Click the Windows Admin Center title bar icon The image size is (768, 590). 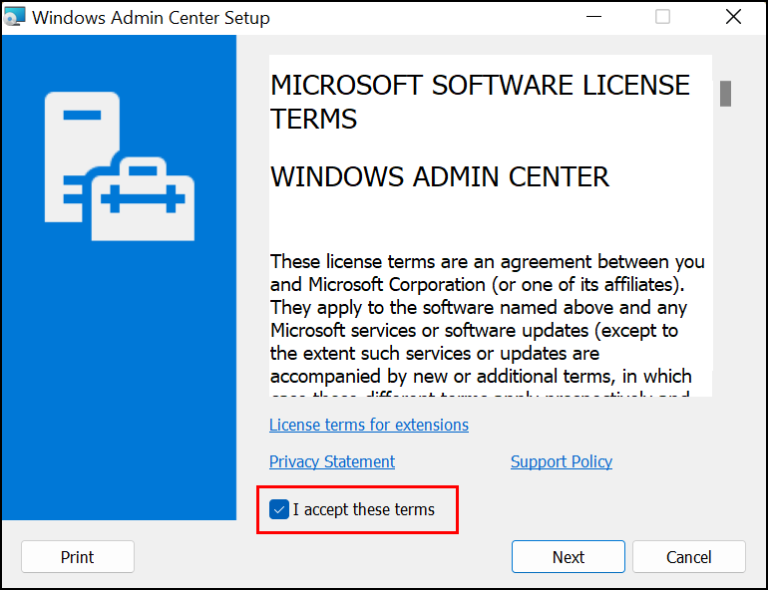[15, 18]
